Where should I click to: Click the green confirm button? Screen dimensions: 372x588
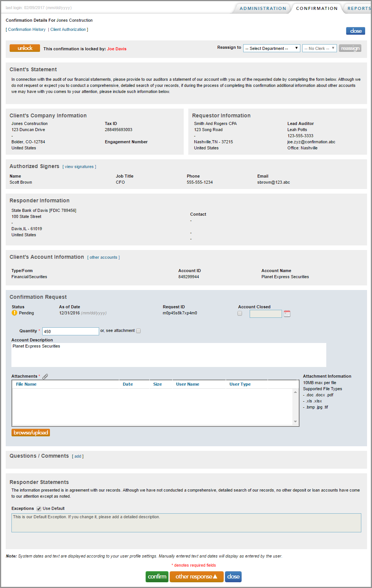[157, 577]
